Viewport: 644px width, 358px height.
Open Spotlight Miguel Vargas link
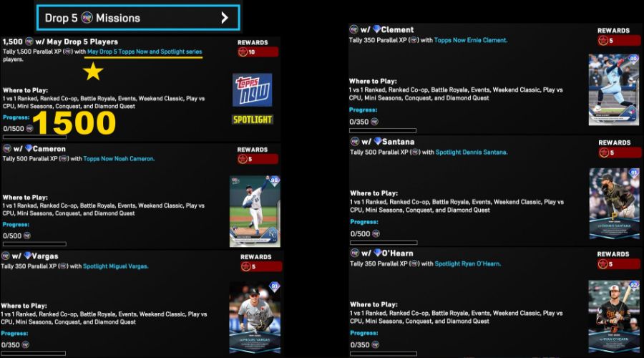(x=115, y=266)
